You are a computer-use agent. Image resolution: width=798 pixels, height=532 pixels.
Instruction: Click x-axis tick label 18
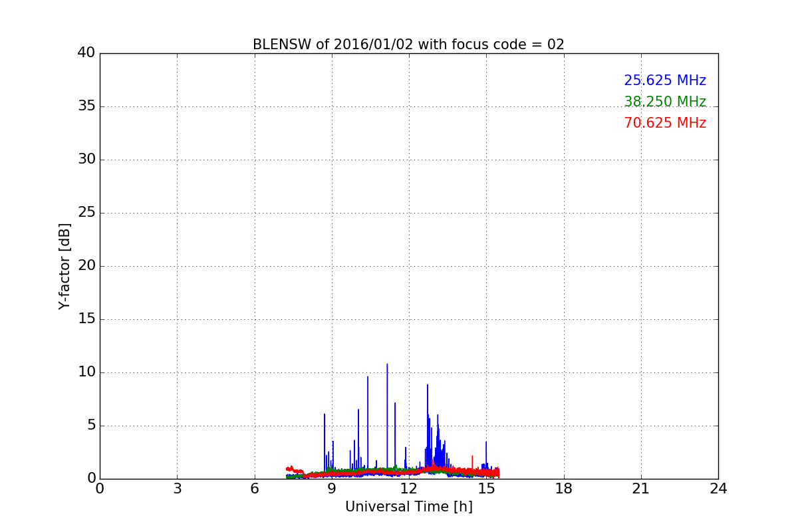pyautogui.click(x=564, y=489)
